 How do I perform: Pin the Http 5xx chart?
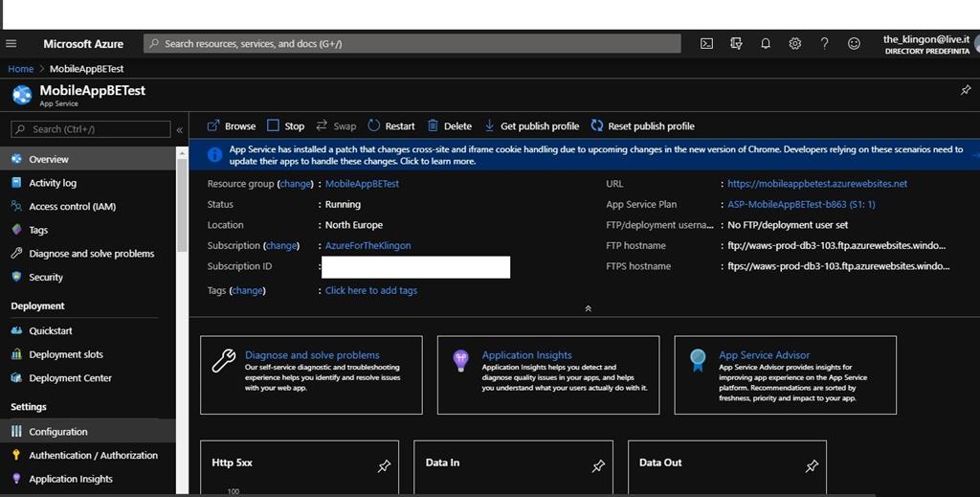pos(384,465)
